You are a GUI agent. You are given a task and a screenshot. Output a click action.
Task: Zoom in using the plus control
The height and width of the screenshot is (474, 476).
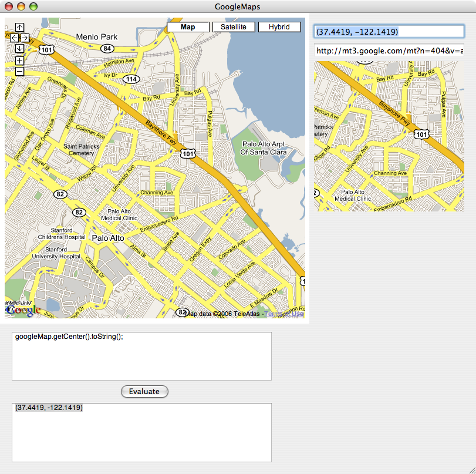pos(20,60)
